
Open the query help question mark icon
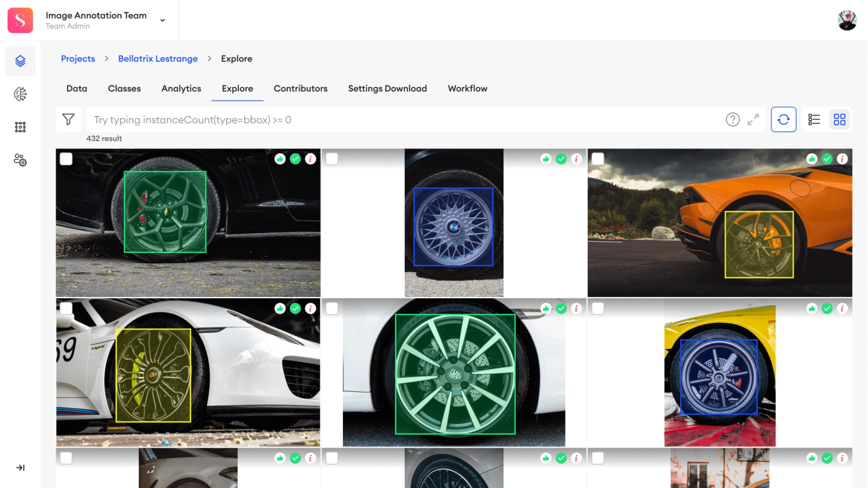coord(733,120)
